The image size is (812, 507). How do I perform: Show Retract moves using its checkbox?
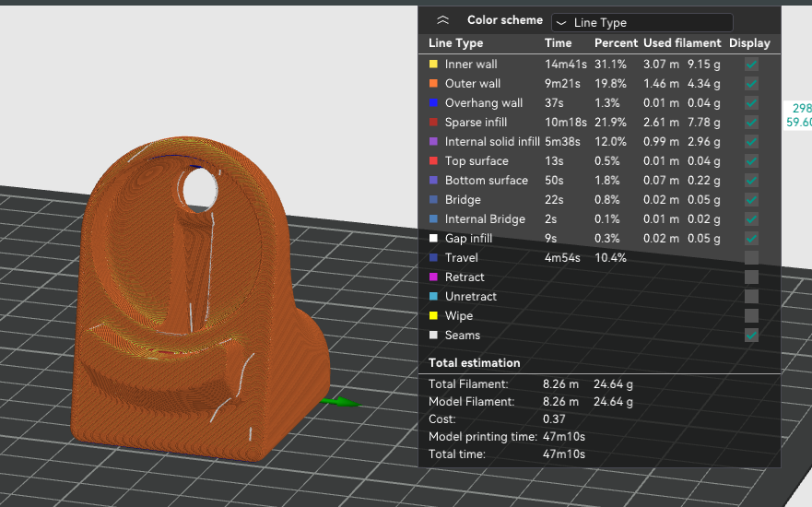click(x=751, y=277)
